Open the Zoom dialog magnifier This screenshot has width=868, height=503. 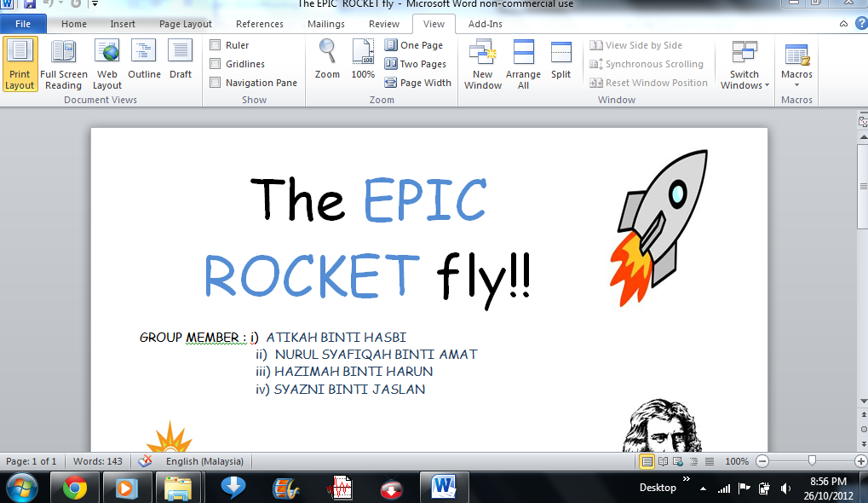(327, 60)
